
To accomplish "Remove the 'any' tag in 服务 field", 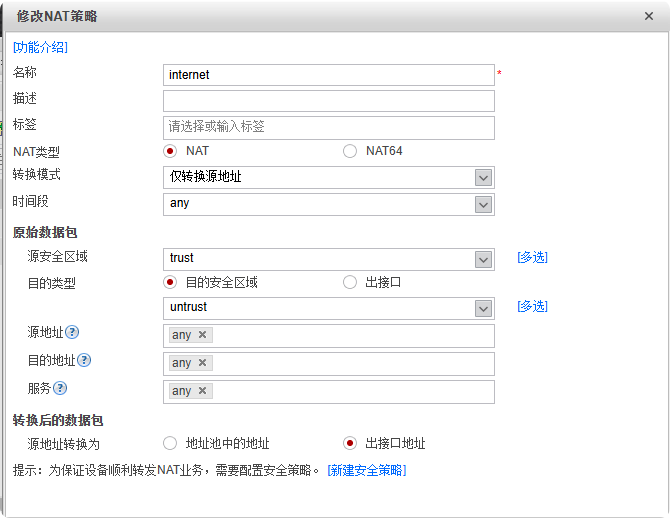I will pyautogui.click(x=202, y=391).
